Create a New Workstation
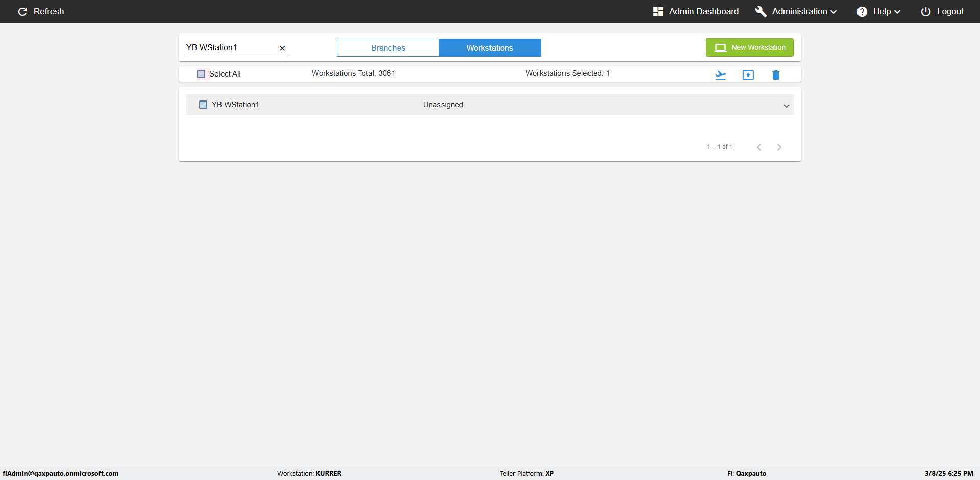This screenshot has height=480, width=980. tap(750, 47)
